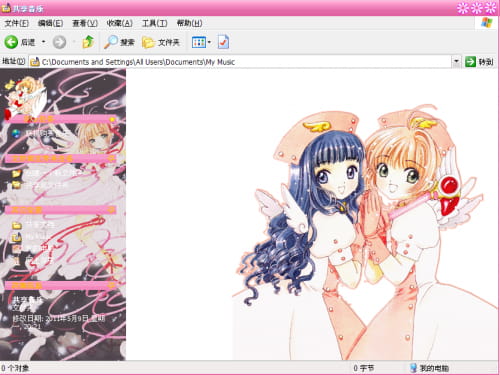Collapse the Other Places section header
Screen dimensions: 500x375
pyautogui.click(x=60, y=210)
